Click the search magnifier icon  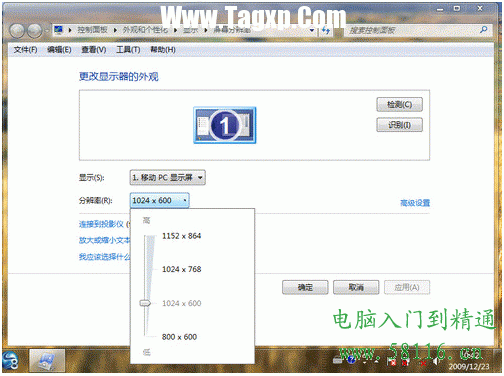tap(483, 30)
